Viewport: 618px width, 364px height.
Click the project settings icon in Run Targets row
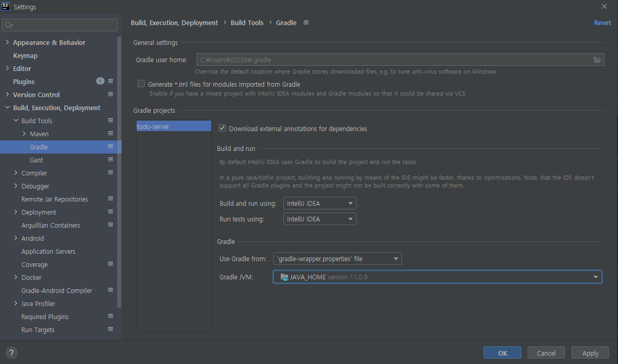click(110, 329)
